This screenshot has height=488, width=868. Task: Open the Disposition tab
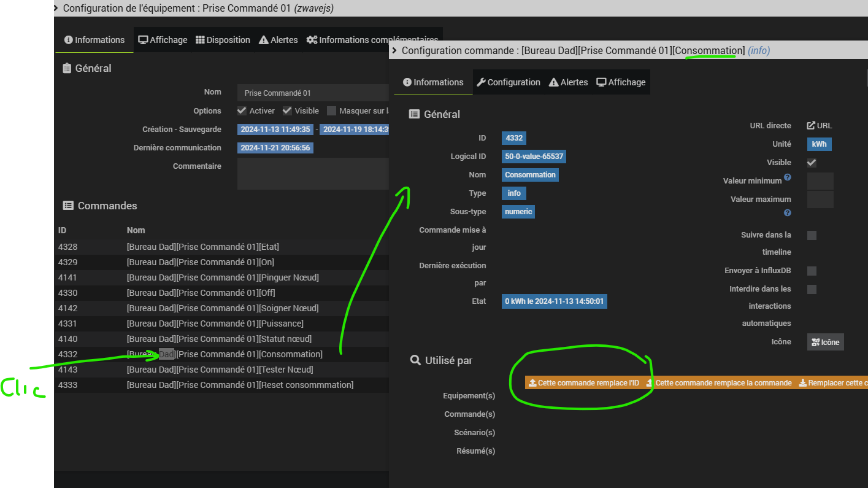(223, 40)
